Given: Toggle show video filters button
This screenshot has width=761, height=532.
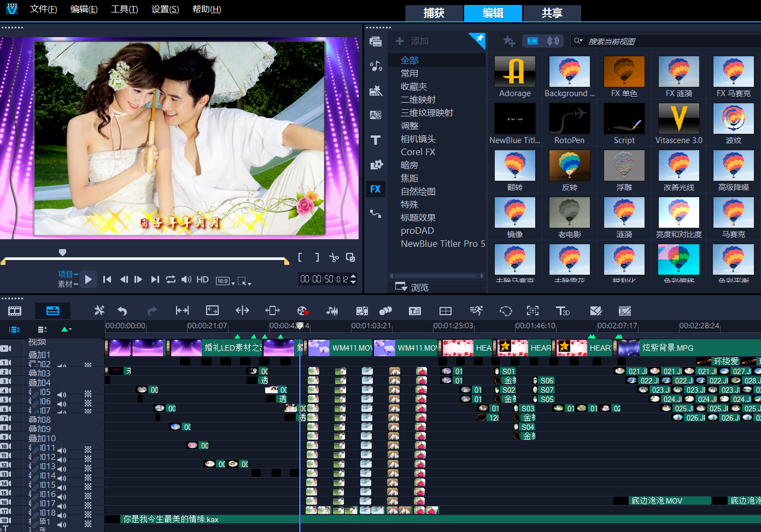Looking at the screenshot, I should coord(533,41).
